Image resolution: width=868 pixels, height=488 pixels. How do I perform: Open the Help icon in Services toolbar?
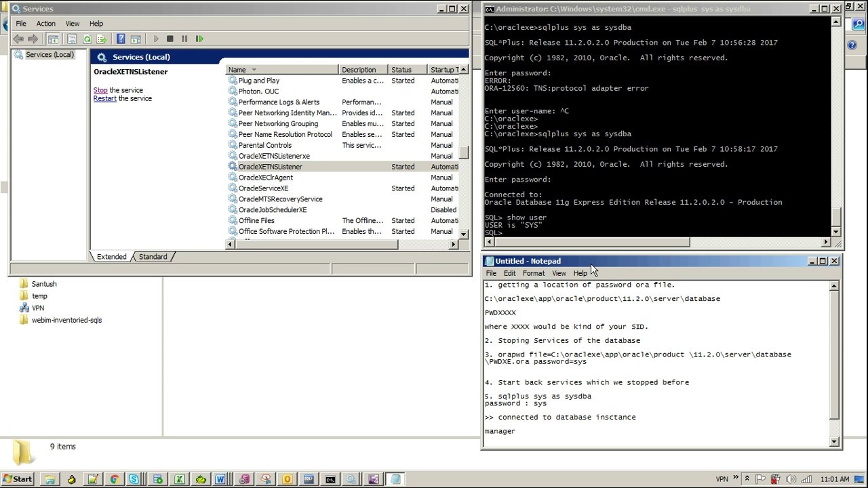pyautogui.click(x=121, y=39)
